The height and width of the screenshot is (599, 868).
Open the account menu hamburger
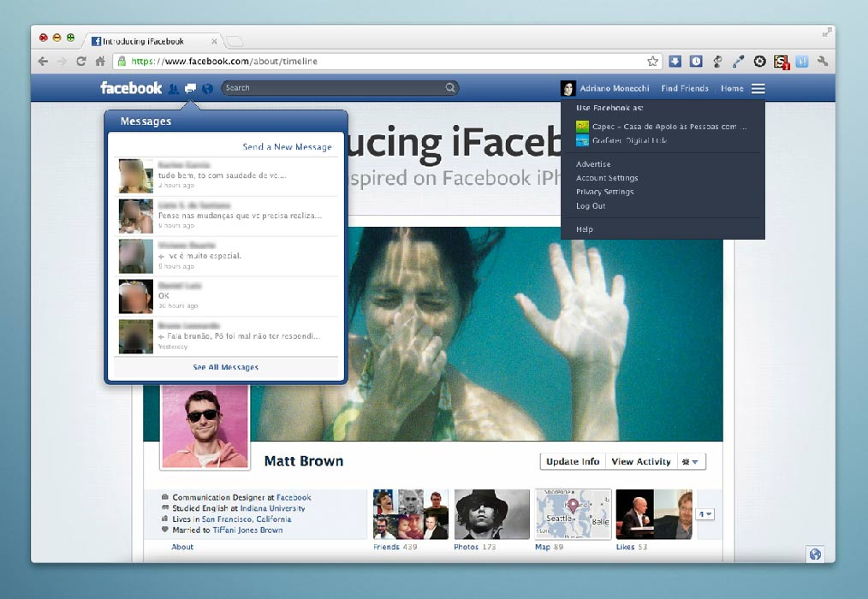click(x=758, y=88)
